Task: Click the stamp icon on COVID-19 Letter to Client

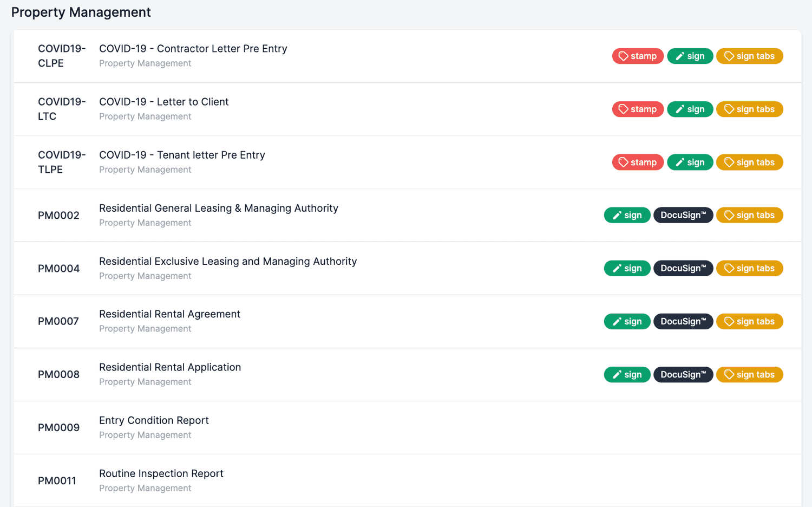Action: click(x=624, y=109)
